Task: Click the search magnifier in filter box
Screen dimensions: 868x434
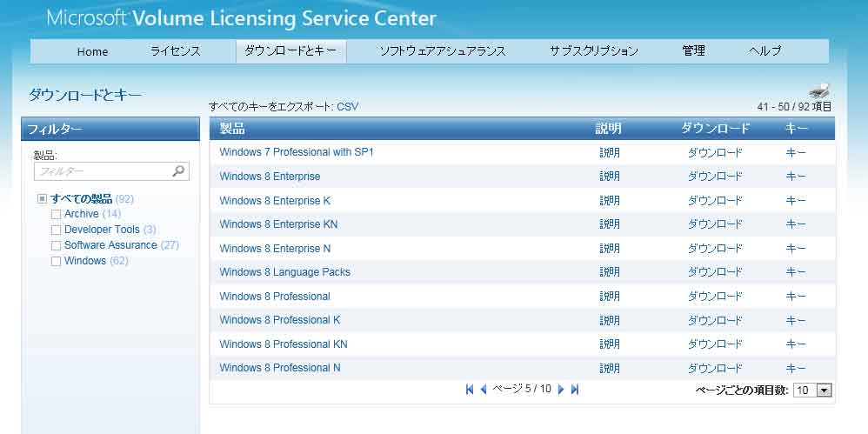Action: coord(178,171)
